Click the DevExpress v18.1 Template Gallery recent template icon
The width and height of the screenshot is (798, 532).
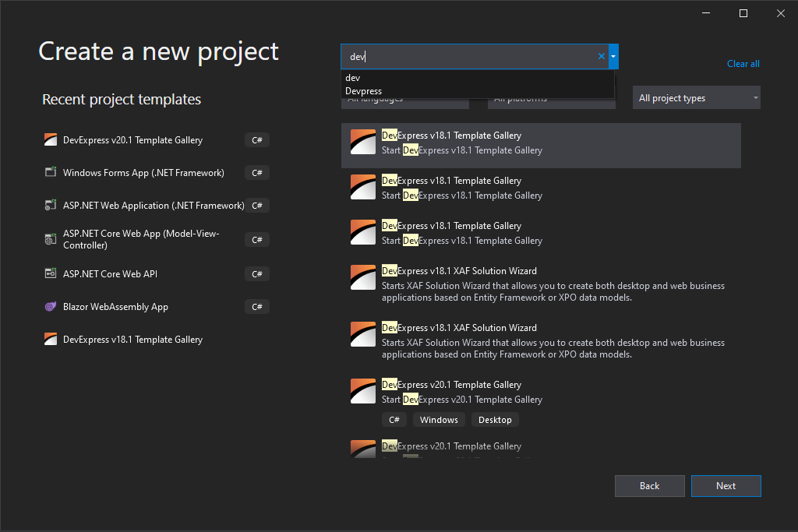51,340
